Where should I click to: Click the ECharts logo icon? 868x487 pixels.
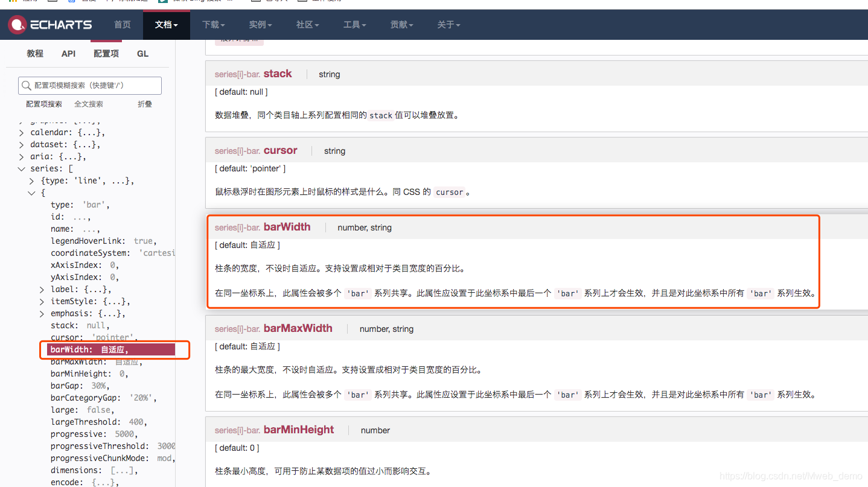pyautogui.click(x=17, y=25)
